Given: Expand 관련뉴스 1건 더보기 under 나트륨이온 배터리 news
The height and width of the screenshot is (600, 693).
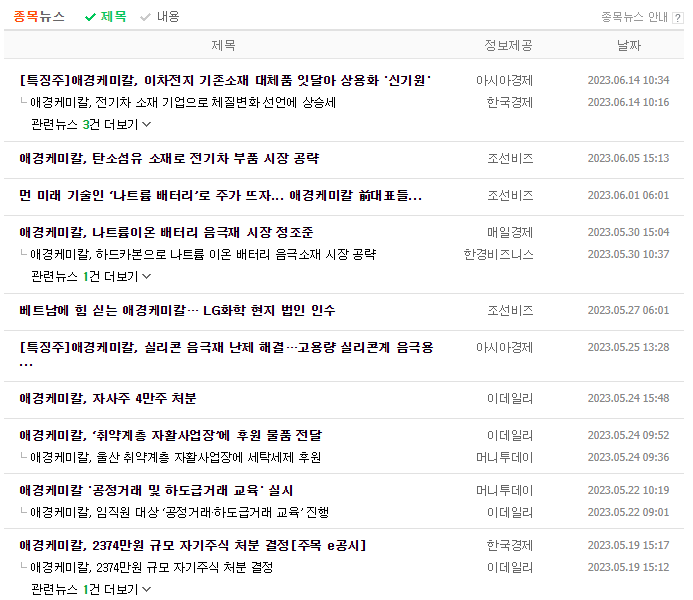Looking at the screenshot, I should point(91,277).
